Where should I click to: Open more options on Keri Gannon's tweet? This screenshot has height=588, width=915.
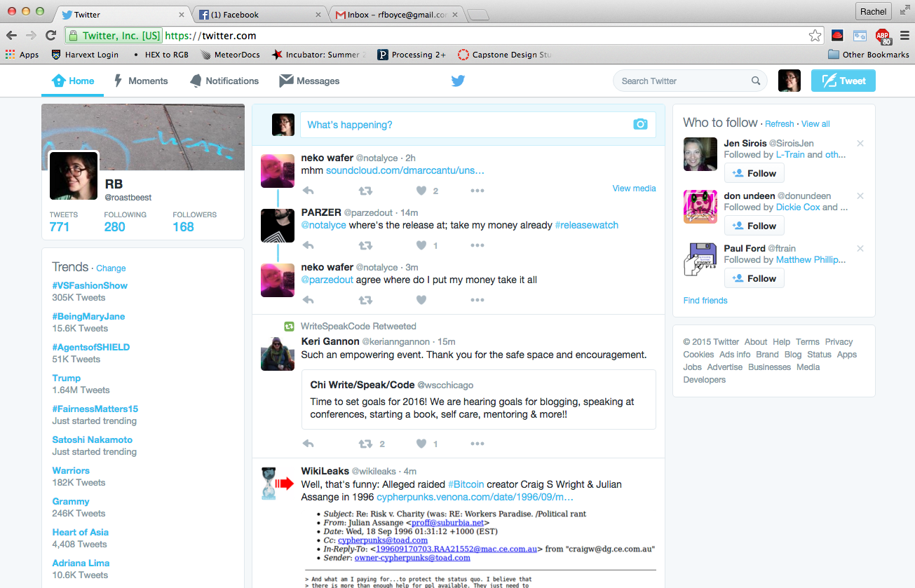tap(477, 444)
